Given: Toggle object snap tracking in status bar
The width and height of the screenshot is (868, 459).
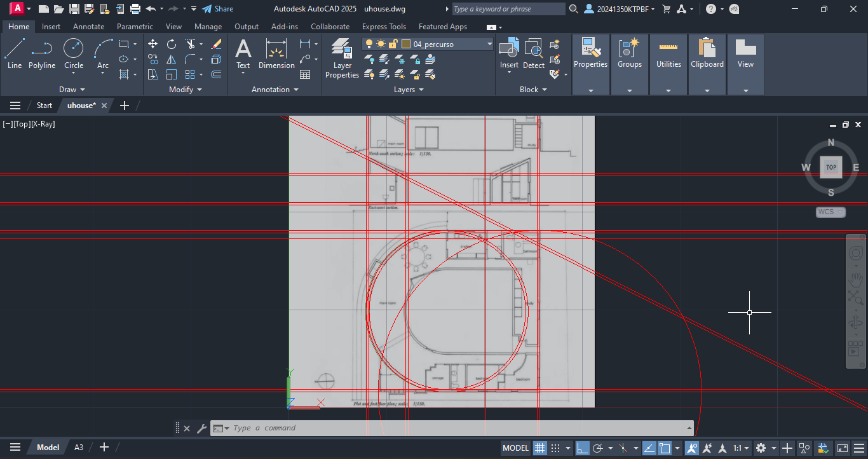Looking at the screenshot, I should [649, 448].
